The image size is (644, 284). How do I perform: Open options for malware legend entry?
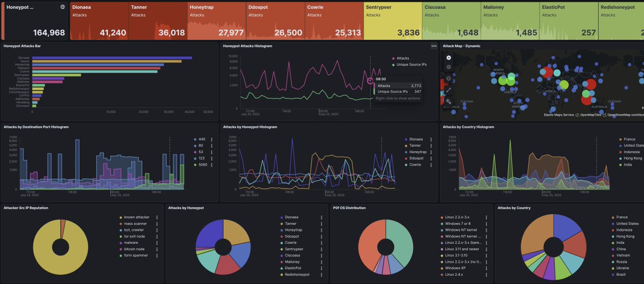tap(157, 243)
